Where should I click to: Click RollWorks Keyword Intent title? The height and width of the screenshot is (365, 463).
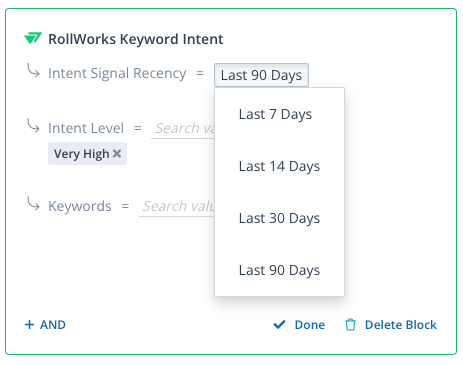pyautogui.click(x=136, y=39)
